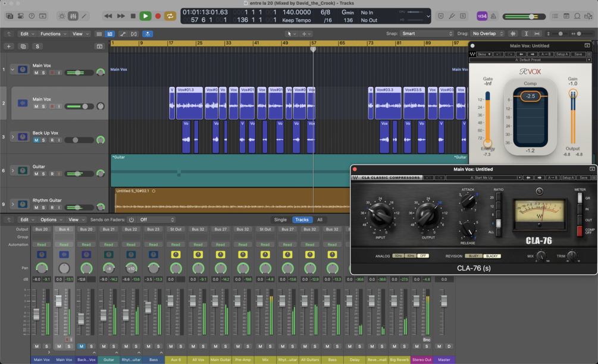Click the Rewind transport button

coord(108,16)
